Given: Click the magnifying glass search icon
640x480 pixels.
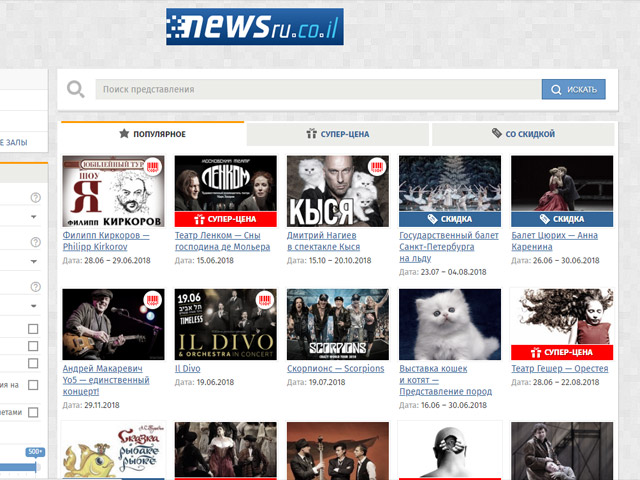Looking at the screenshot, I should (x=75, y=90).
